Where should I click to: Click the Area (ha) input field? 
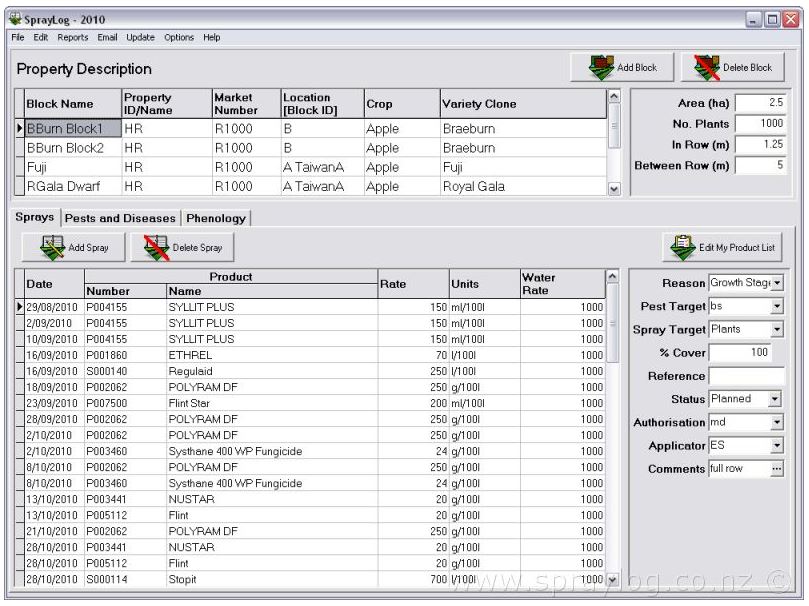tap(760, 103)
